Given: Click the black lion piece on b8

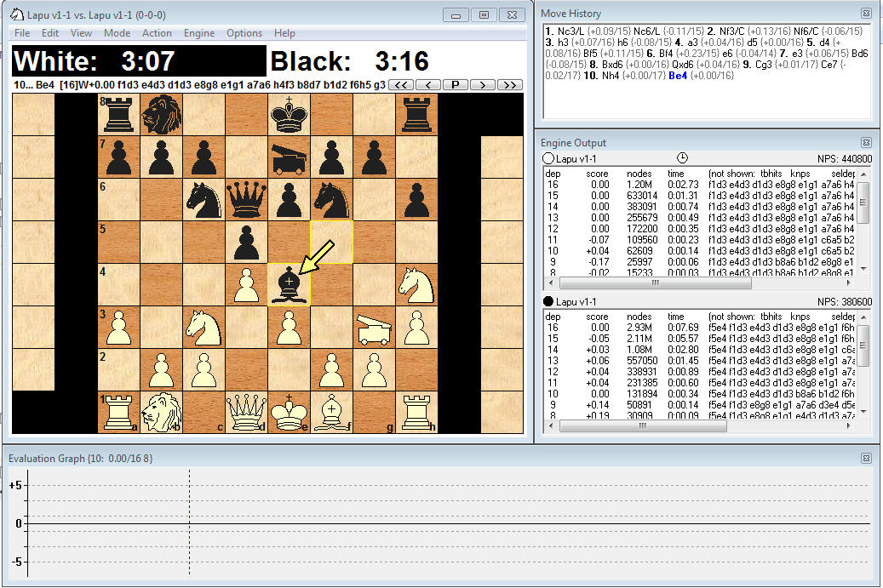Looking at the screenshot, I should 162,114.
